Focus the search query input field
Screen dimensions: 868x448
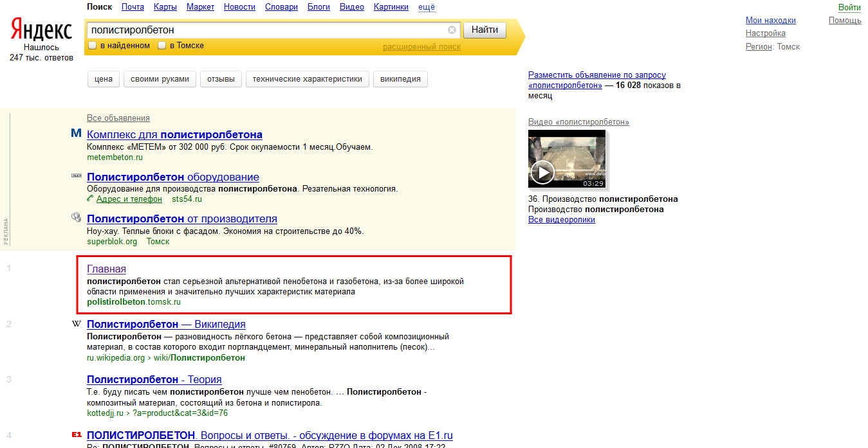point(267,30)
